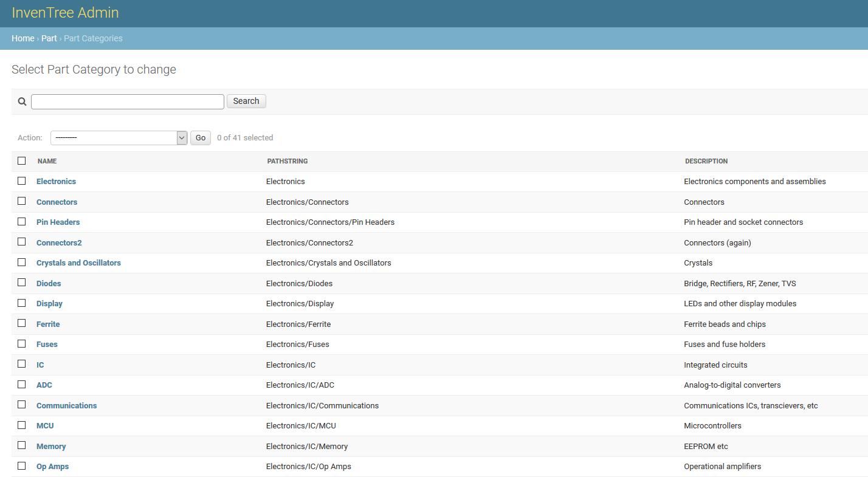This screenshot has height=477, width=868.
Task: Check the checkbox for the Diodes row
Action: [21, 282]
